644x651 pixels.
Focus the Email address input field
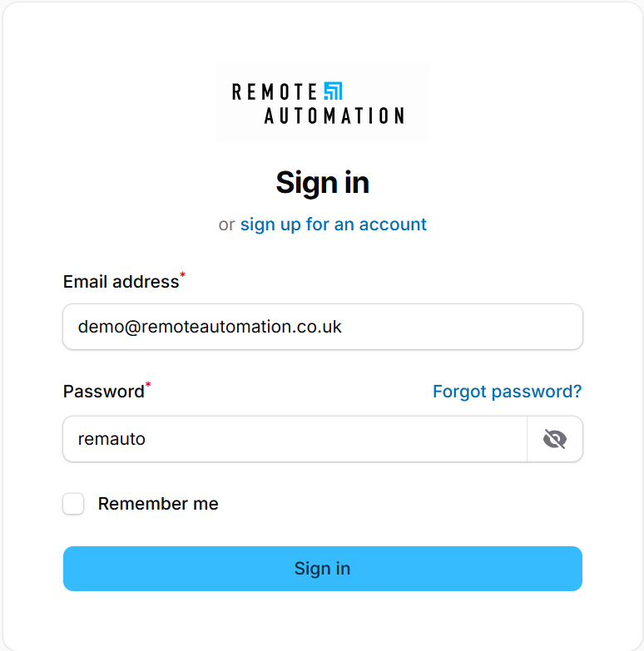[323, 327]
